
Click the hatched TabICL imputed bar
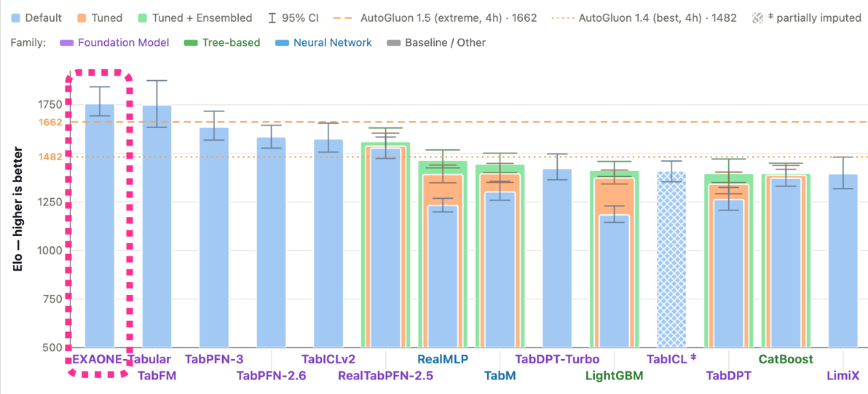[671, 259]
